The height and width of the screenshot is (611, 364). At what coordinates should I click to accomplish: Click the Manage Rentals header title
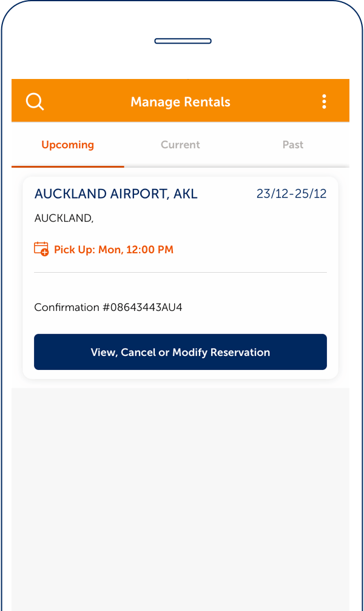(x=180, y=101)
